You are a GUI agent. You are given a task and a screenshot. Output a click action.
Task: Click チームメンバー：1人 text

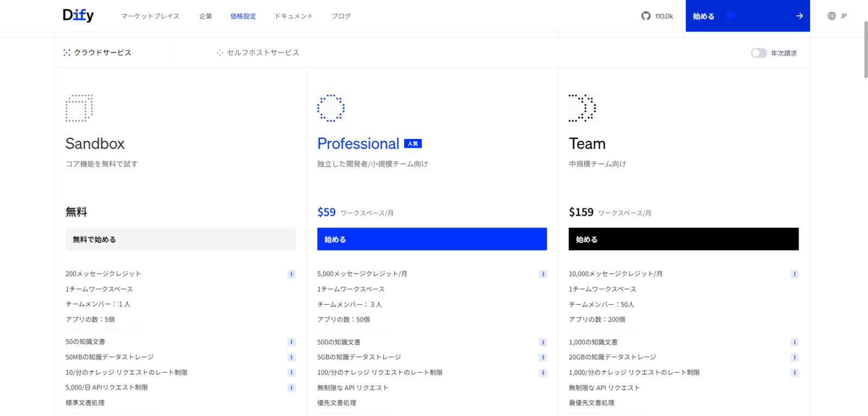[98, 305]
